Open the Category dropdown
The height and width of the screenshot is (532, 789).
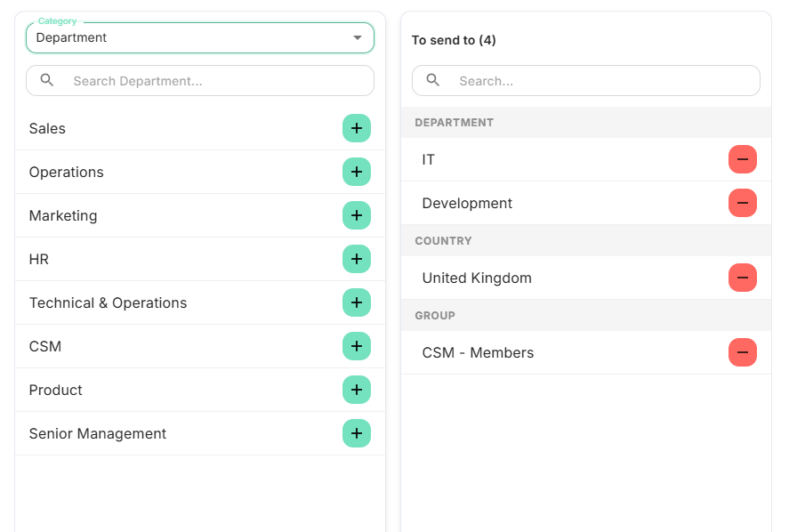(x=200, y=38)
